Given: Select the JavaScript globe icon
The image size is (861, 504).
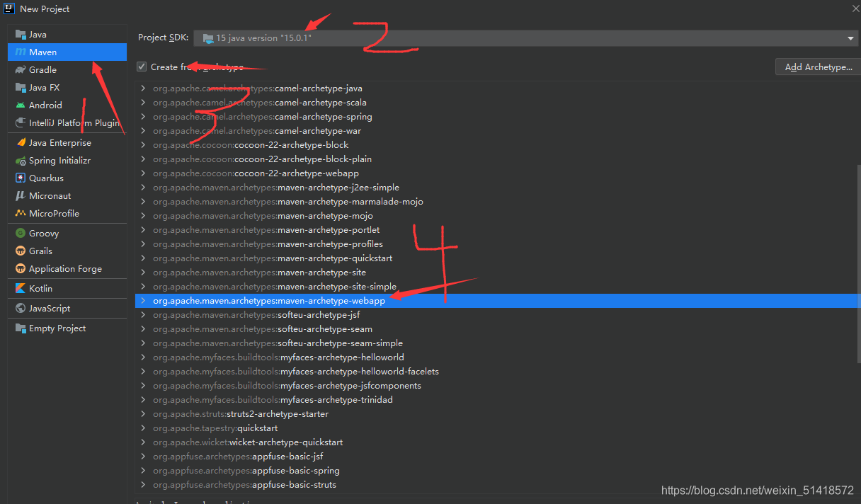Looking at the screenshot, I should pyautogui.click(x=20, y=308).
